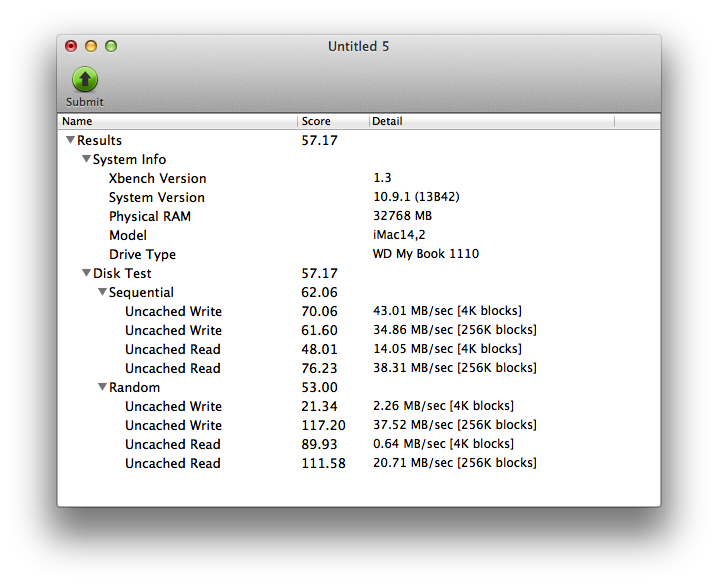
Task: Click the iMac14,2 model value
Action: 399,235
